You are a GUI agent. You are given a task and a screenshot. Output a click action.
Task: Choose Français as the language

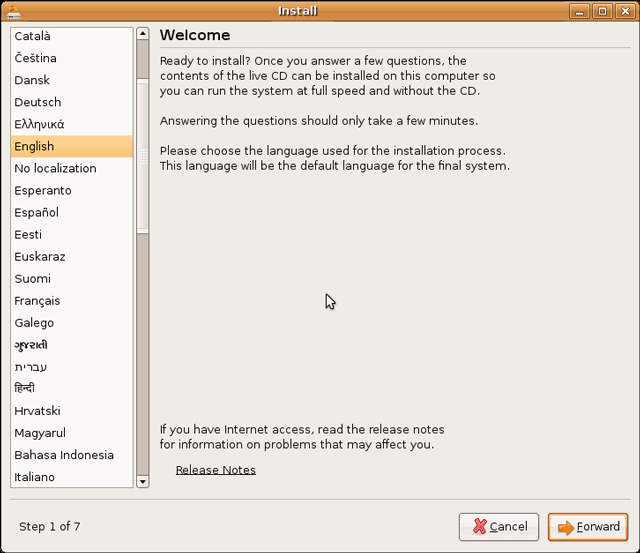[x=37, y=300]
